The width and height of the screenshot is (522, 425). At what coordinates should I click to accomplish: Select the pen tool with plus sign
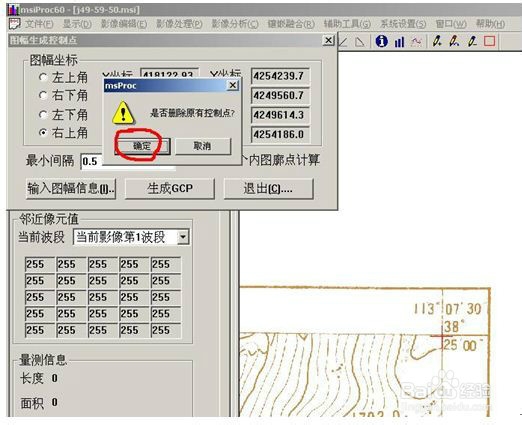coord(437,41)
